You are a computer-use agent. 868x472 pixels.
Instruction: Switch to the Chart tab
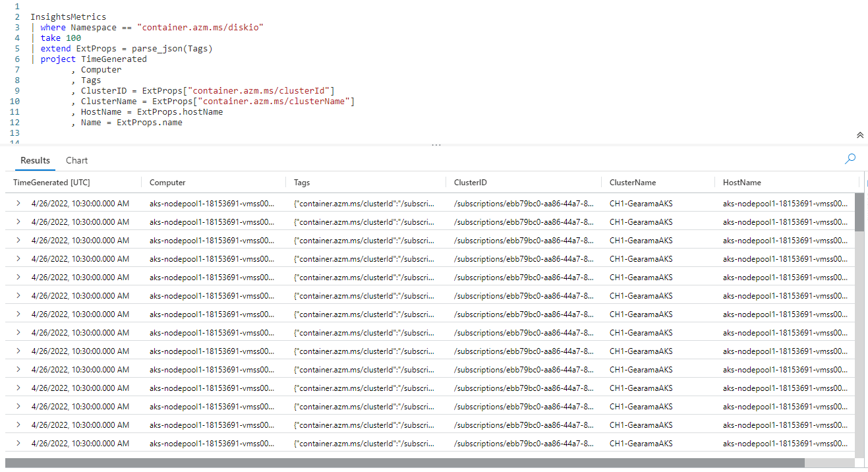[76, 160]
